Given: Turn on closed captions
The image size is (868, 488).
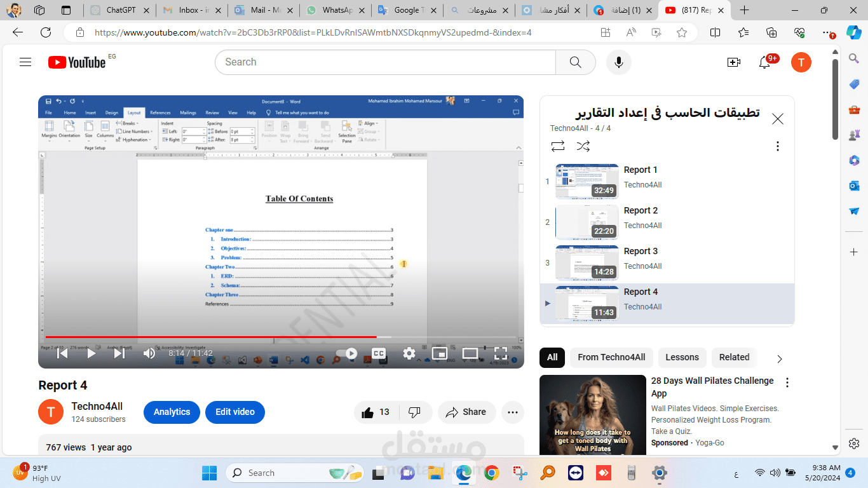Looking at the screenshot, I should click(x=379, y=353).
